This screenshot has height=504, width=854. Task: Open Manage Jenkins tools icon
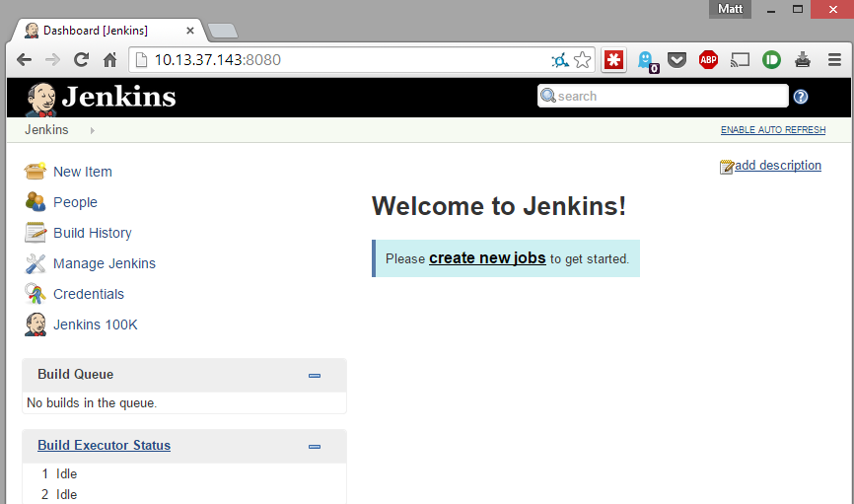pyautogui.click(x=36, y=263)
